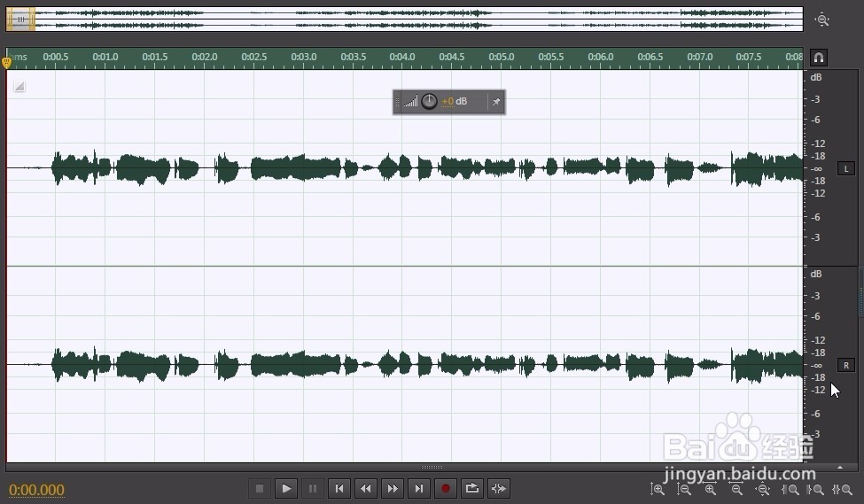
Task: Click the Fast Forward button
Action: [393, 489]
